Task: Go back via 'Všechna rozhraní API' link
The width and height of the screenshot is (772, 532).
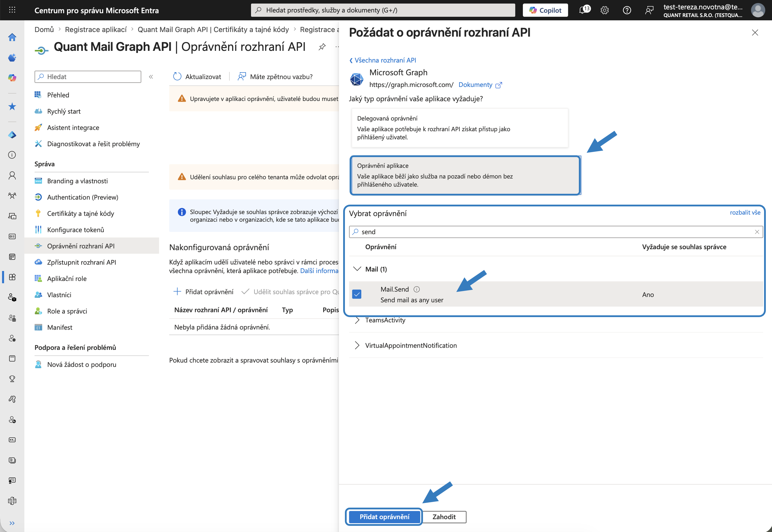Action: click(382, 60)
